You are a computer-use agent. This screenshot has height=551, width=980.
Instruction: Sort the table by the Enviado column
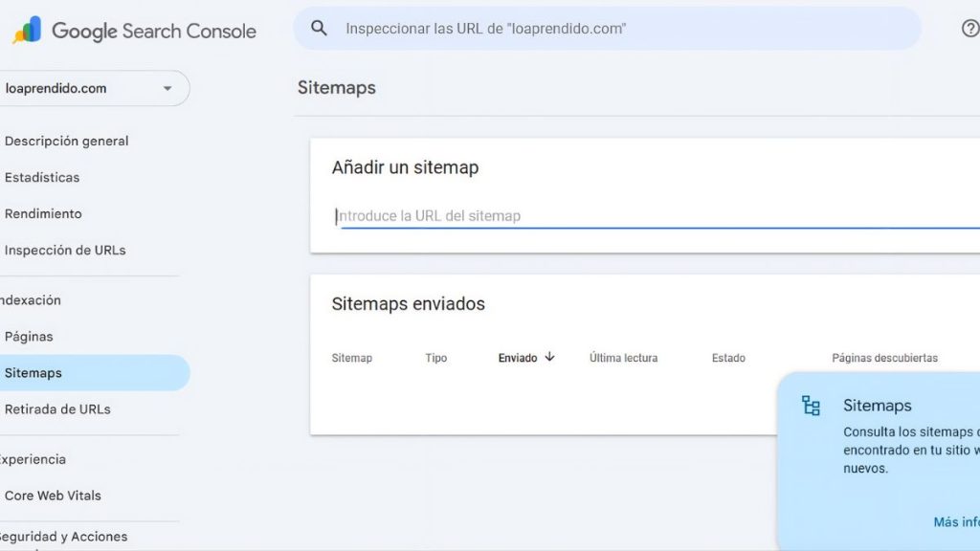[518, 358]
